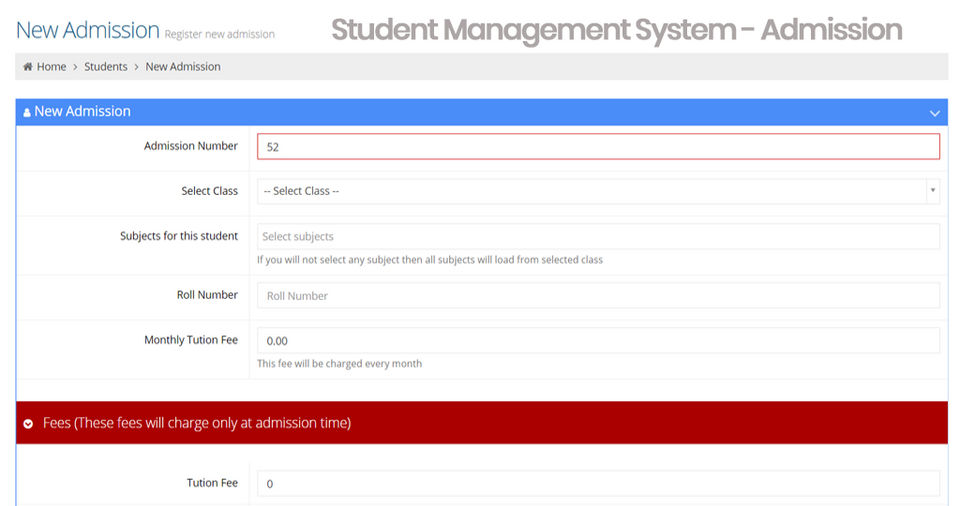960x506 pixels.
Task: Click the 'Admission Number' label
Action: coord(190,146)
